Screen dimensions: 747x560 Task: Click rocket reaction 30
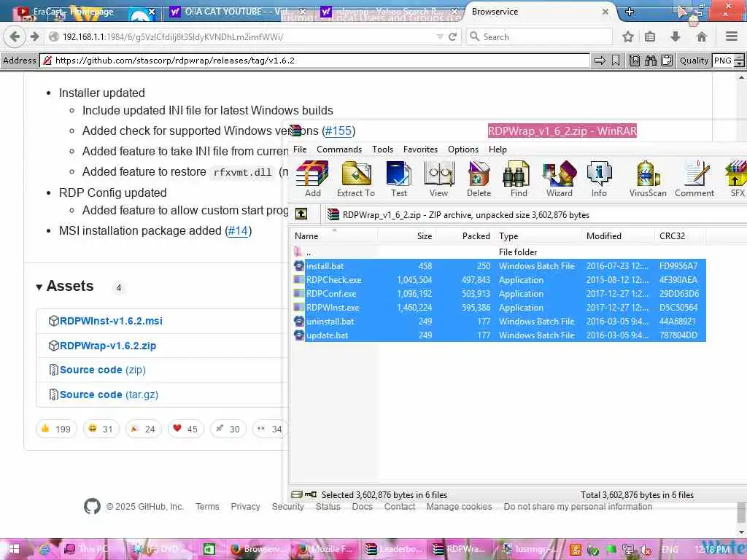(228, 429)
